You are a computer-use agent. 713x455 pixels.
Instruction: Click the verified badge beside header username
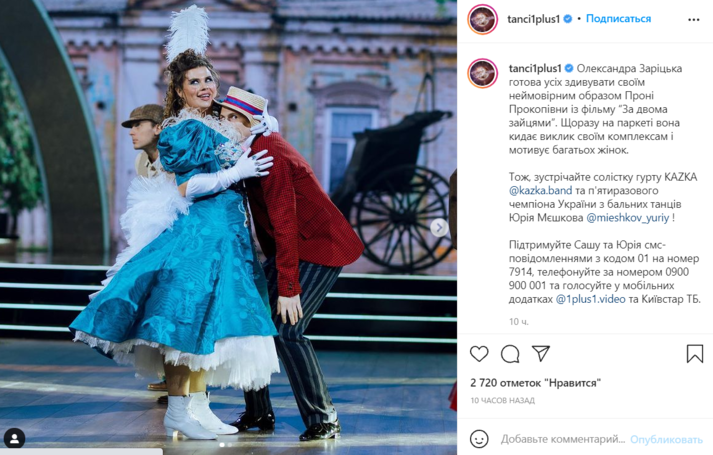point(568,19)
